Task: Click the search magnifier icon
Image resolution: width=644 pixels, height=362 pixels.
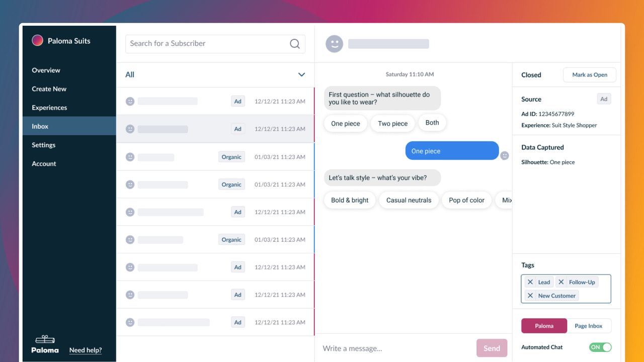Action: pyautogui.click(x=295, y=44)
